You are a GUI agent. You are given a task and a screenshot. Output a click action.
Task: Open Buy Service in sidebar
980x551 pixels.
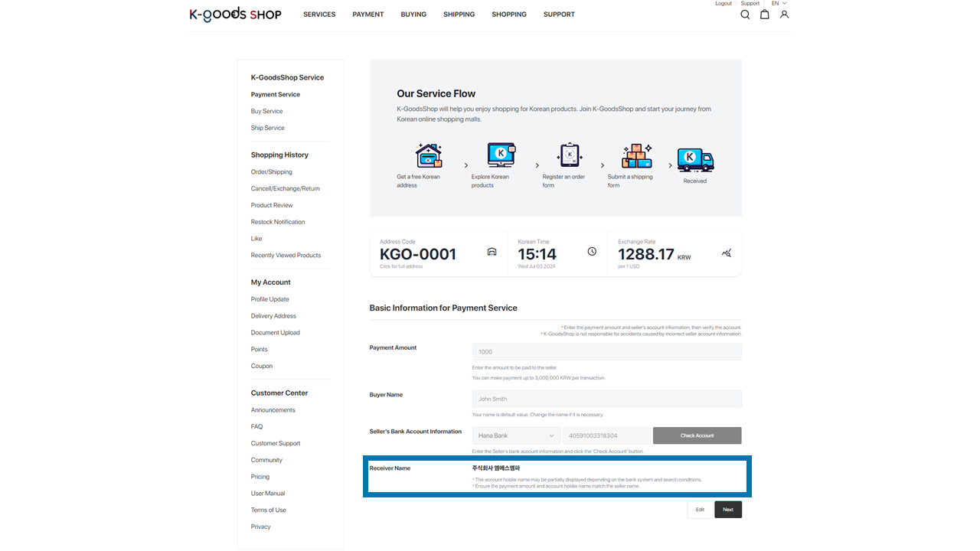(267, 112)
